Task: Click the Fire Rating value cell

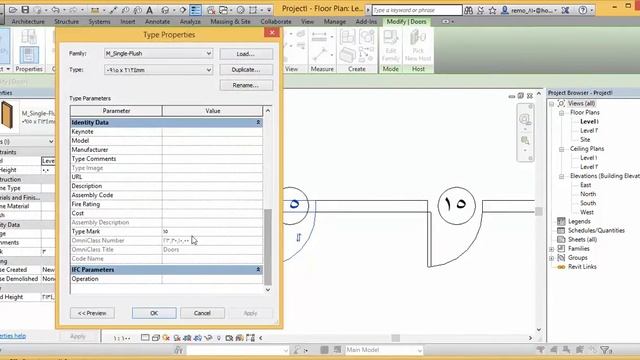Action: [x=212, y=204]
